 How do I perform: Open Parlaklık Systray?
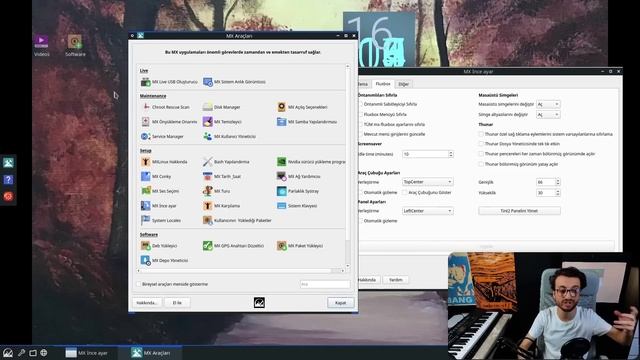pyautogui.click(x=298, y=191)
